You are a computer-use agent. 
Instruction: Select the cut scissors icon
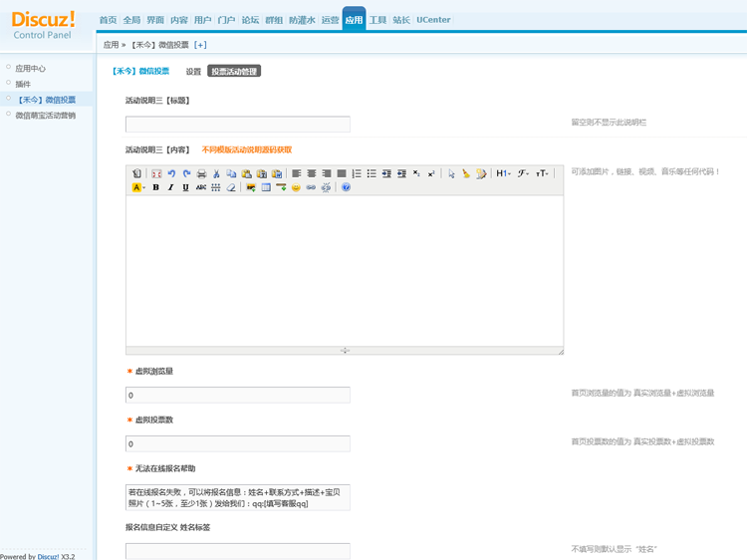click(216, 173)
